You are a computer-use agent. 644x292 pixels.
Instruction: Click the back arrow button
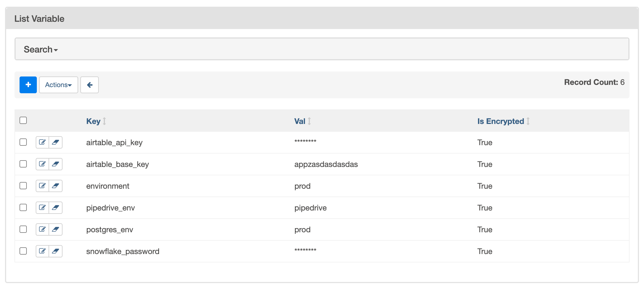pyautogui.click(x=90, y=85)
